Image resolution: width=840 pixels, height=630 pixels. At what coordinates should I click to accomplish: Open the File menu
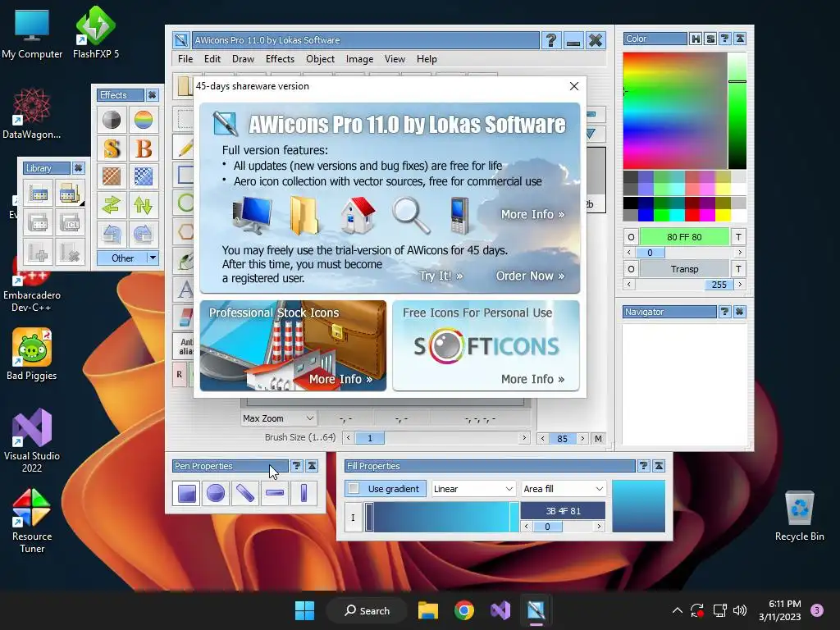coord(185,59)
